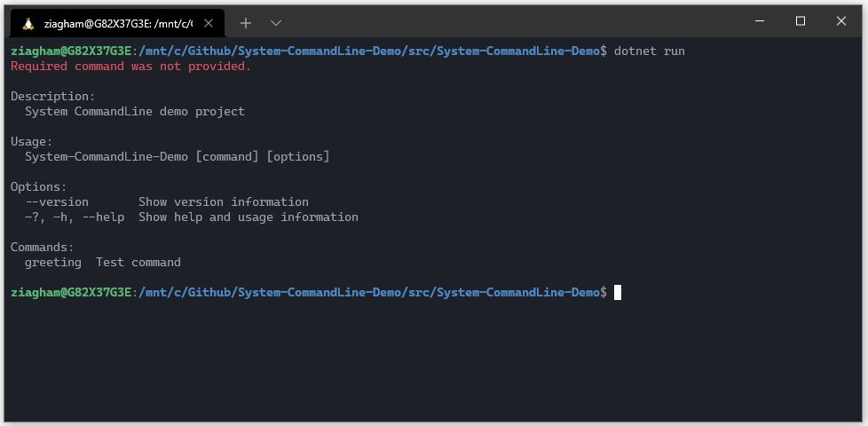Click the '--help' option text

(x=103, y=217)
